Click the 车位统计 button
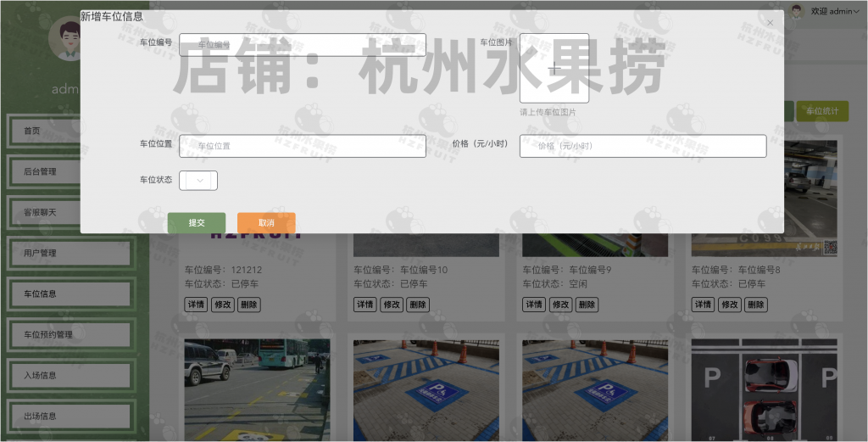The width and height of the screenshot is (868, 442). click(821, 111)
